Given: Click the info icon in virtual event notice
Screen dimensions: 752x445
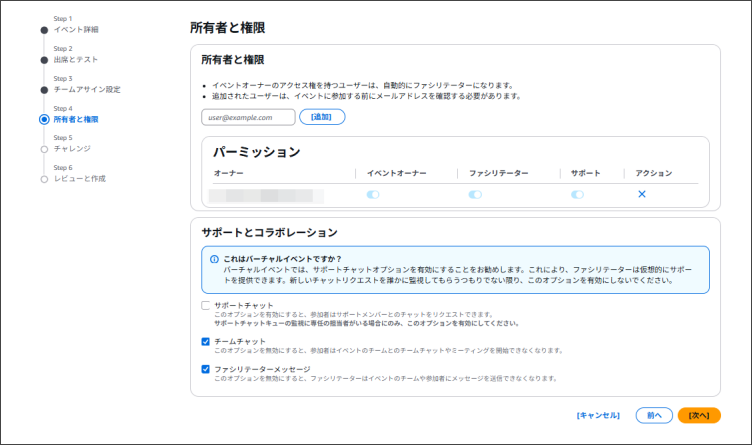Looking at the screenshot, I should (214, 259).
